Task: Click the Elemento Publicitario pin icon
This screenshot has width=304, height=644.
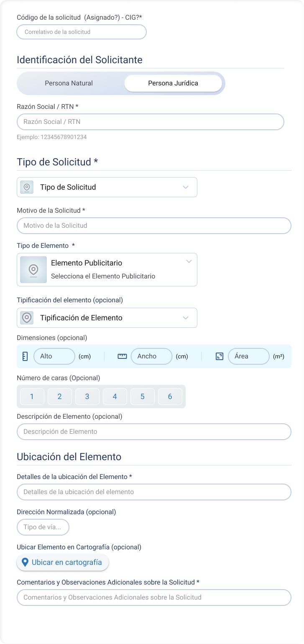Action: pyautogui.click(x=33, y=269)
